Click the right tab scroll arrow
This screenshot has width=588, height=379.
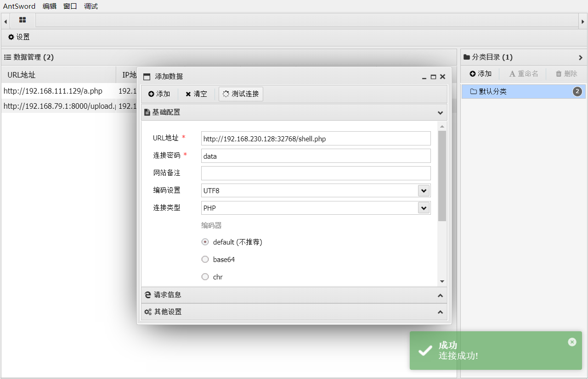tap(582, 22)
